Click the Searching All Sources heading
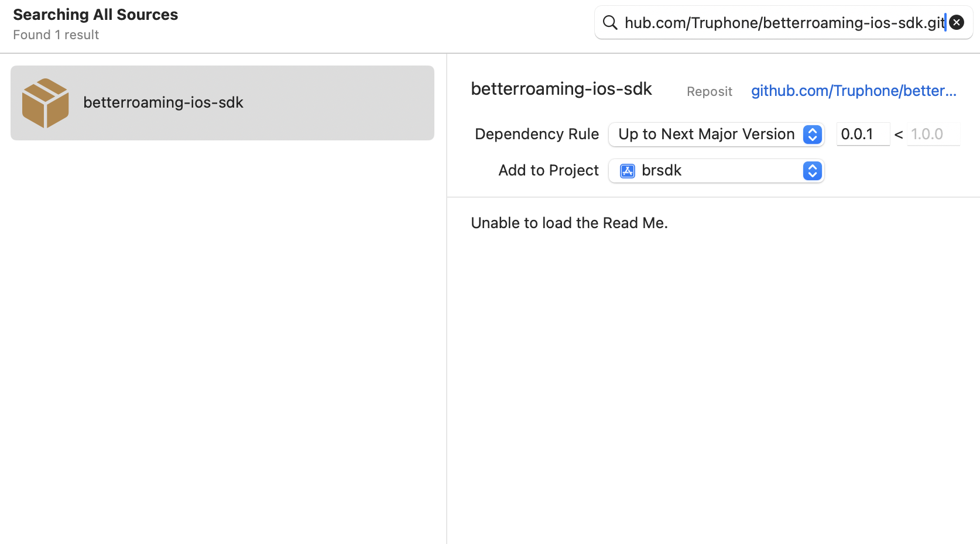This screenshot has height=544, width=980. pyautogui.click(x=95, y=15)
